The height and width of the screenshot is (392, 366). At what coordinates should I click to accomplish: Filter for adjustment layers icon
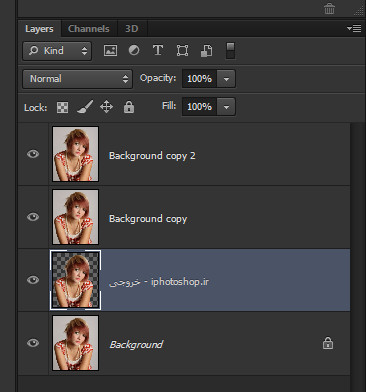click(134, 50)
